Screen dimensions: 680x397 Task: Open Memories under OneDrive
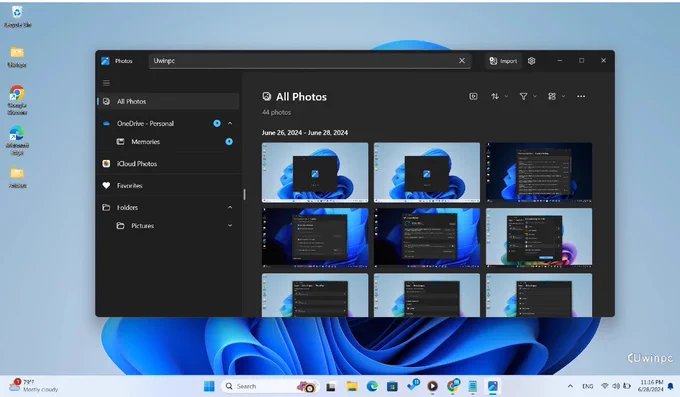[x=145, y=142]
